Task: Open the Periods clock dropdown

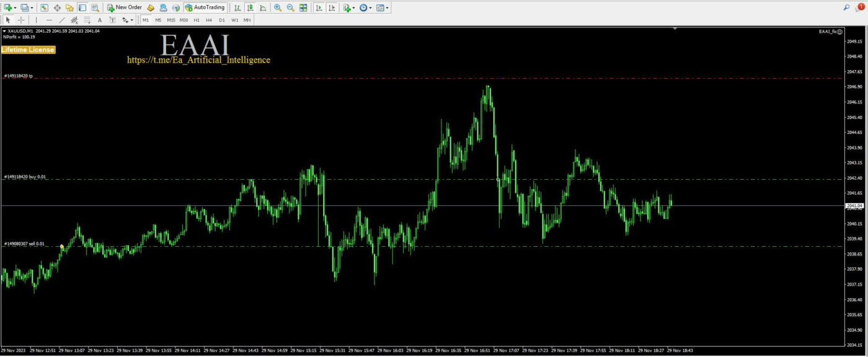Action: (x=365, y=7)
